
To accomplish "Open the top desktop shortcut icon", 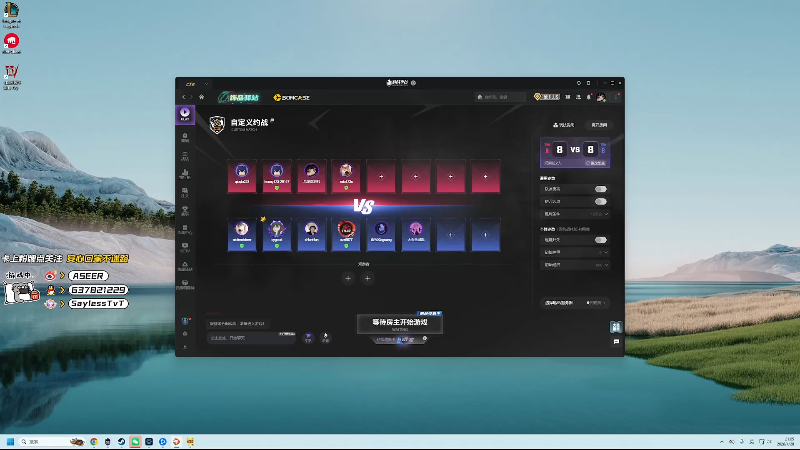I will pos(11,14).
